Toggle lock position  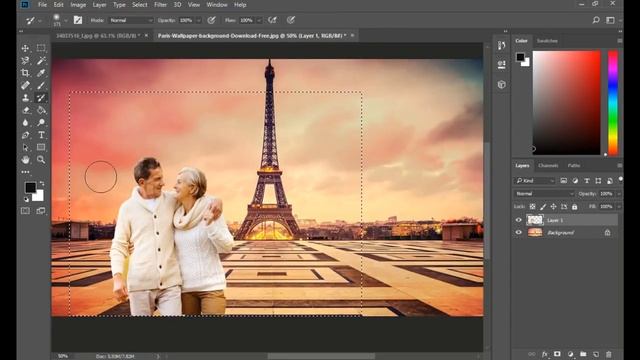tap(553, 207)
